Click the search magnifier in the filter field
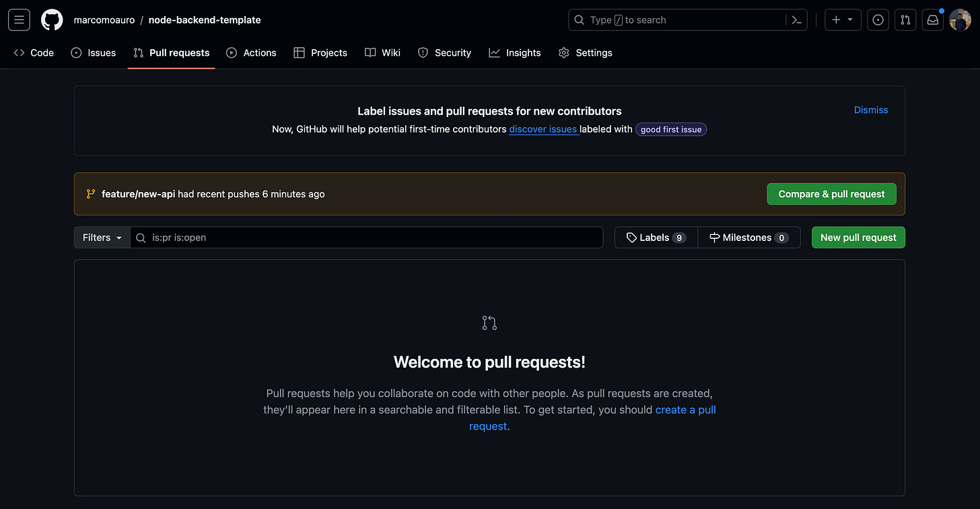The image size is (980, 509). (x=141, y=238)
